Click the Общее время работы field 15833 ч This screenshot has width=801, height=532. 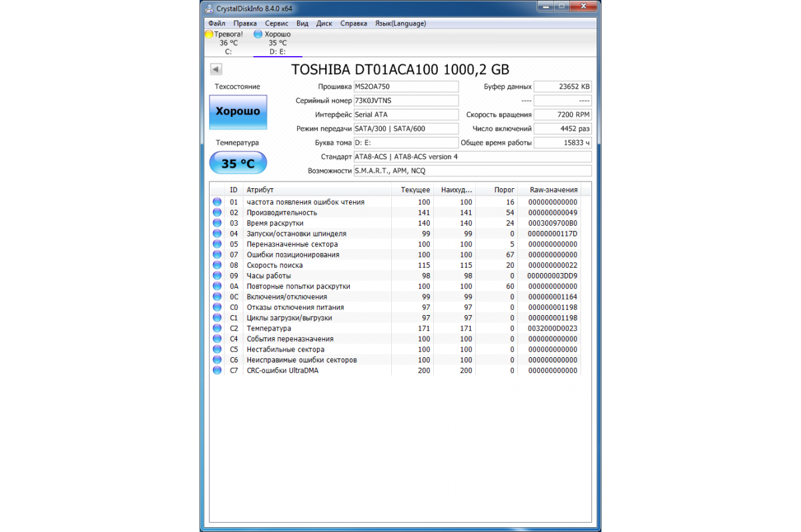(563, 143)
